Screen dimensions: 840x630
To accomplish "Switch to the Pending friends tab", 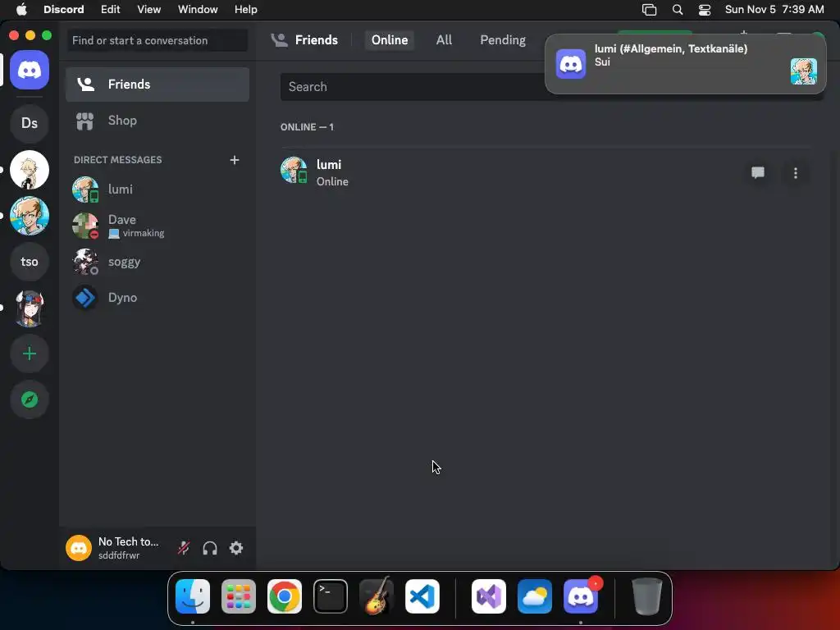I will click(503, 40).
